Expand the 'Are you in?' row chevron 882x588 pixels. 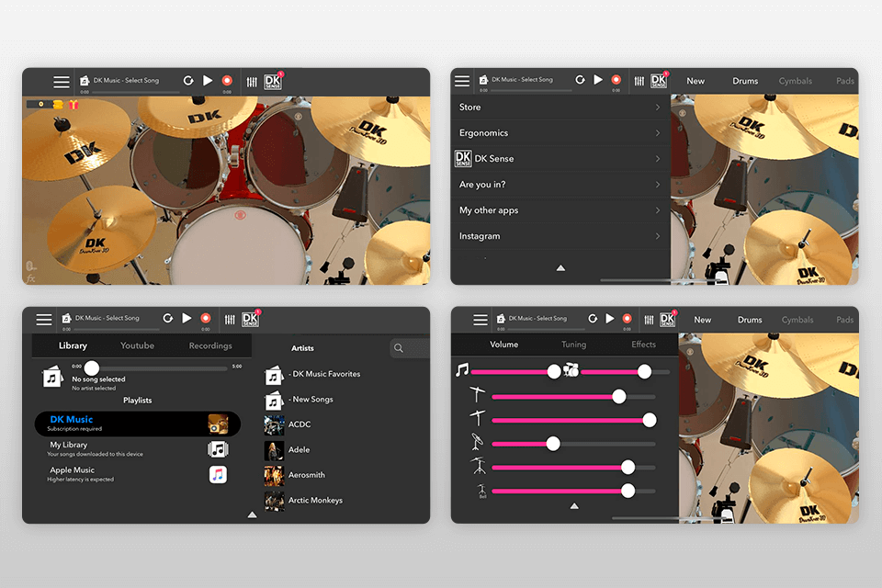pyautogui.click(x=658, y=185)
